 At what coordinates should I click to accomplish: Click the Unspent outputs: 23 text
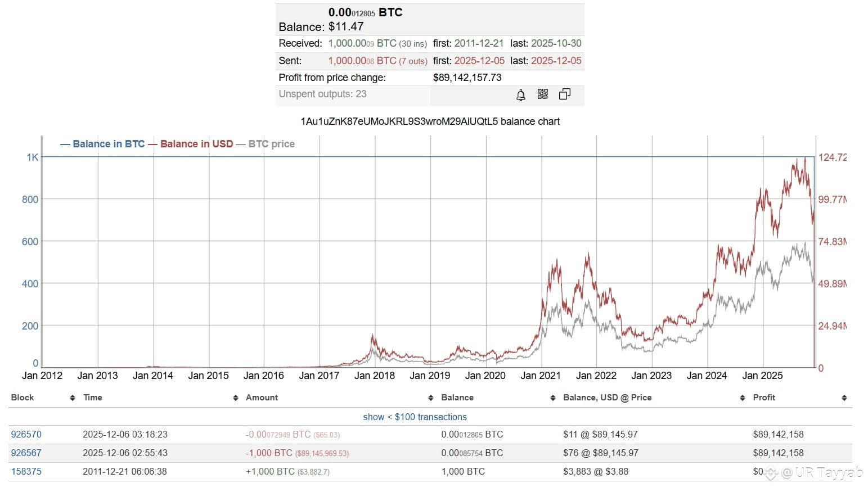(323, 94)
